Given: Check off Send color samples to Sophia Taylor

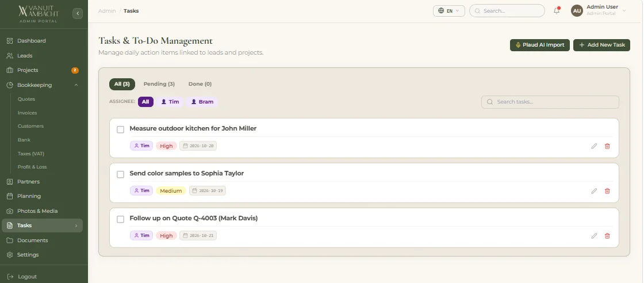Looking at the screenshot, I should pyautogui.click(x=120, y=174).
